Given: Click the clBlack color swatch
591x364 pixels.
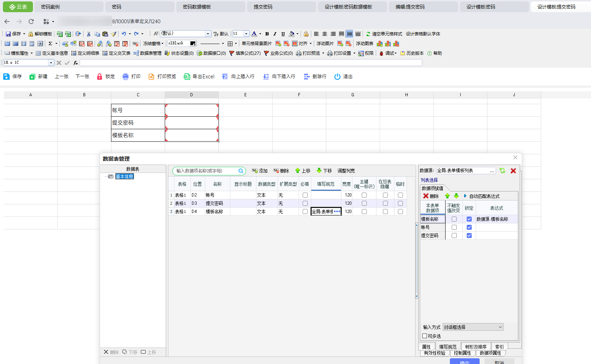Looking at the screenshot, I should (193, 43).
